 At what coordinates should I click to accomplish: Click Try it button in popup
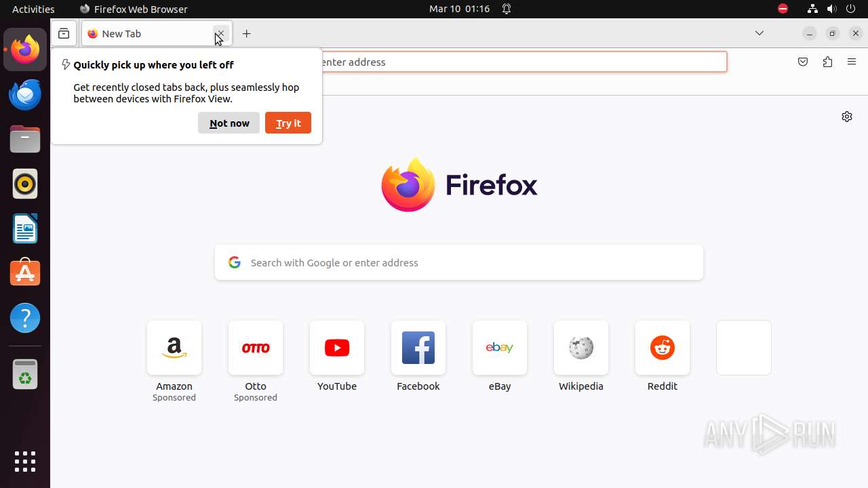(288, 123)
